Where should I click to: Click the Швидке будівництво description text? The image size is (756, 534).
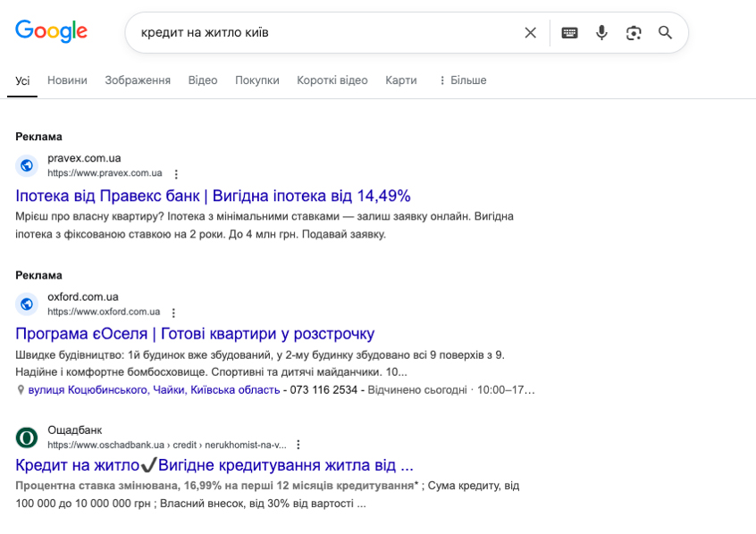[x=260, y=363]
